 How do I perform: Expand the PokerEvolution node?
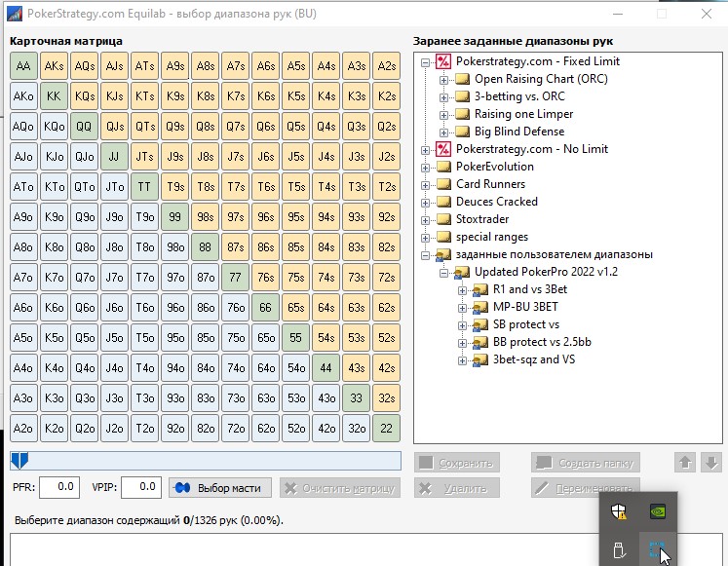coord(425,168)
